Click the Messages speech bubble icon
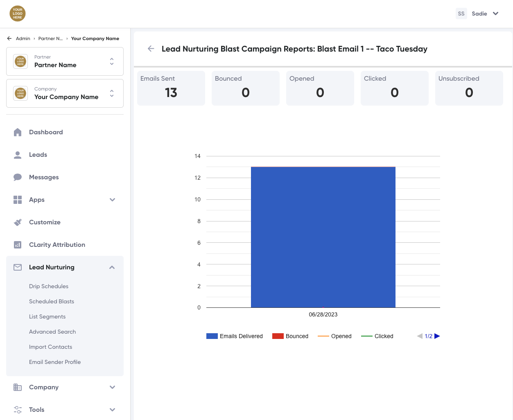The width and height of the screenshot is (513, 420). click(18, 177)
